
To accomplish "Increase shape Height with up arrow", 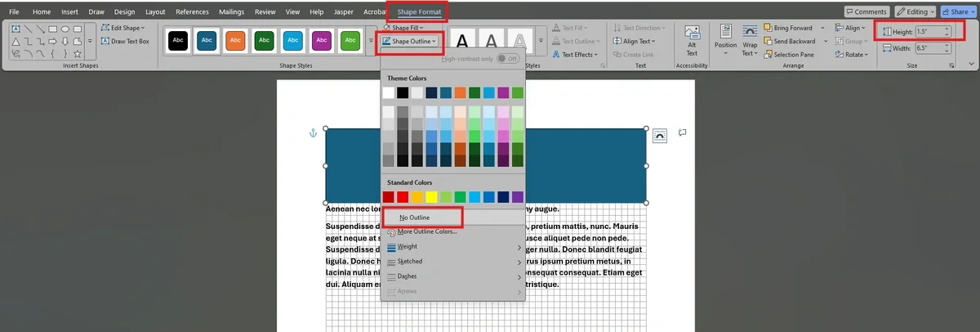I will pos(947,28).
